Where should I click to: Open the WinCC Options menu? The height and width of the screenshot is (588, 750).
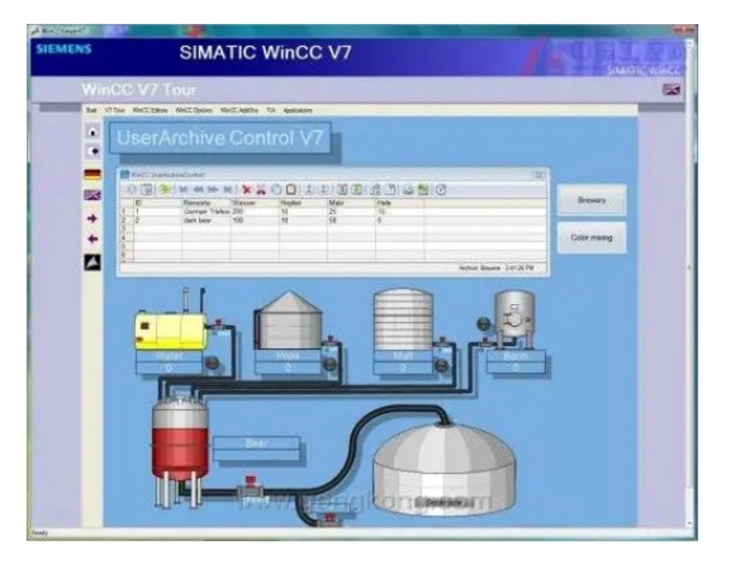(x=194, y=111)
